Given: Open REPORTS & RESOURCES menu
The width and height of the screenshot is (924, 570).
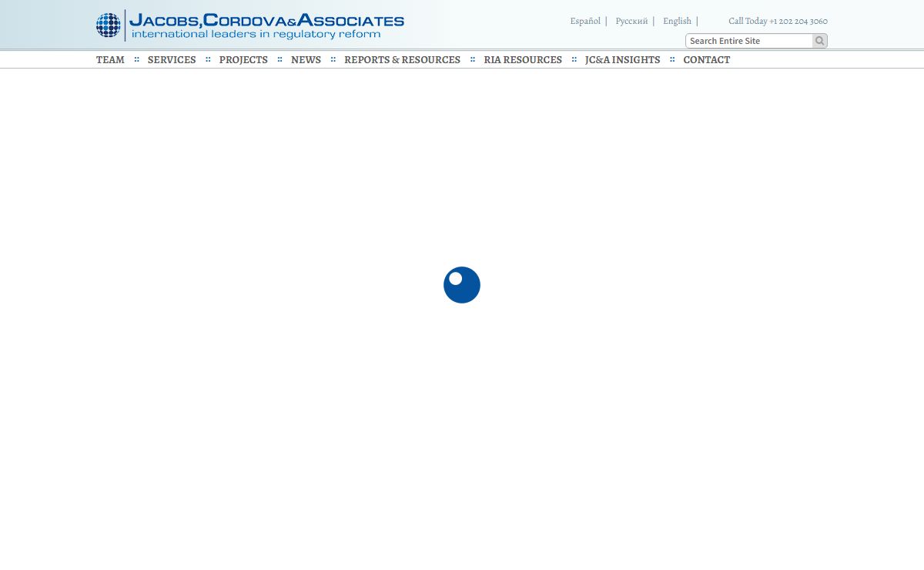Looking at the screenshot, I should 402,59.
